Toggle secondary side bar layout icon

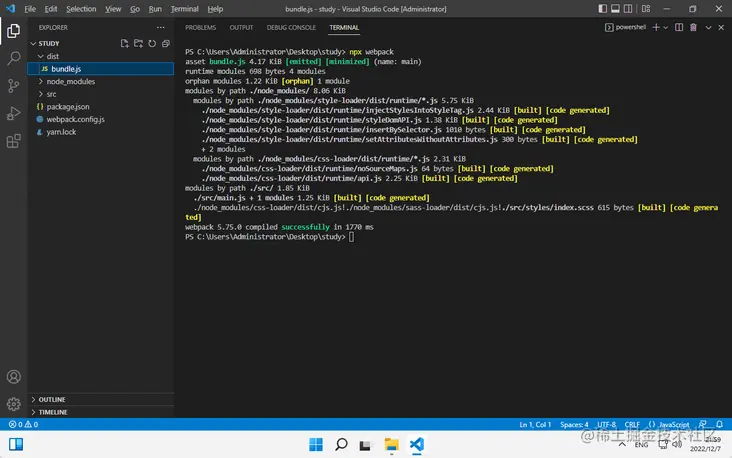pos(628,9)
